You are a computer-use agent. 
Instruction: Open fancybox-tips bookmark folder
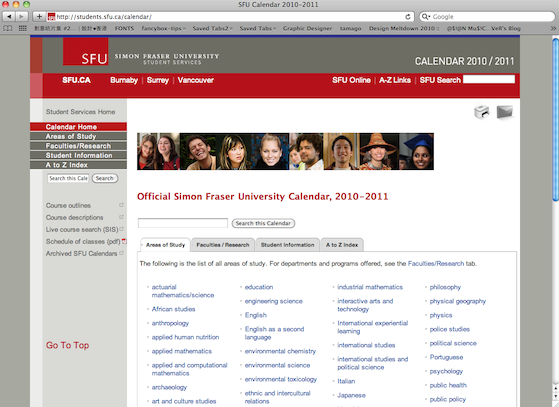164,29
